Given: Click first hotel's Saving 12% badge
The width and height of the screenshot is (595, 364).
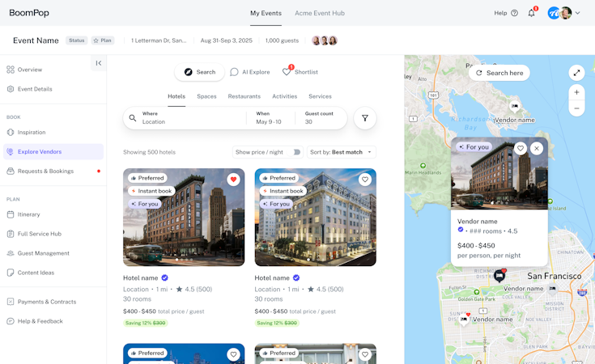Looking at the screenshot, I should tap(146, 323).
